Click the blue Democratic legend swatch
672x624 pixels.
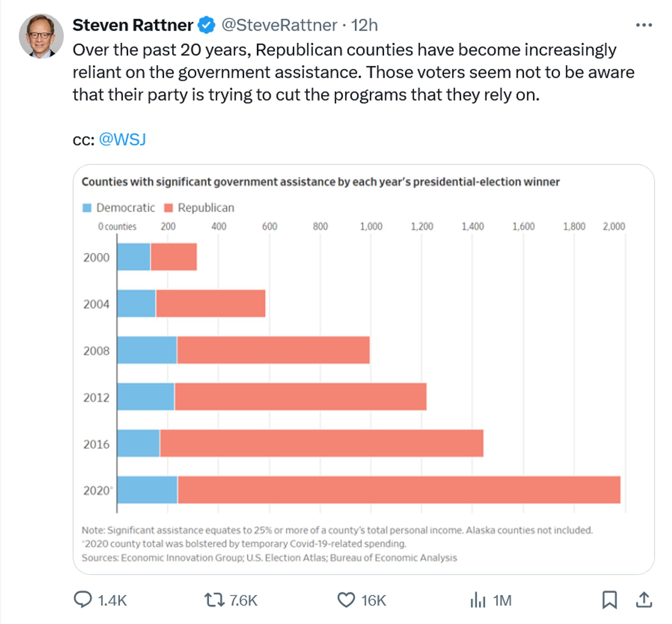tap(87, 208)
